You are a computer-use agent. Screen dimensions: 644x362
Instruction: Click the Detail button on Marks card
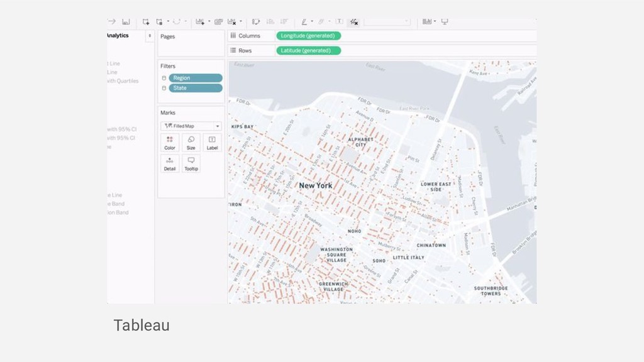[x=170, y=164]
